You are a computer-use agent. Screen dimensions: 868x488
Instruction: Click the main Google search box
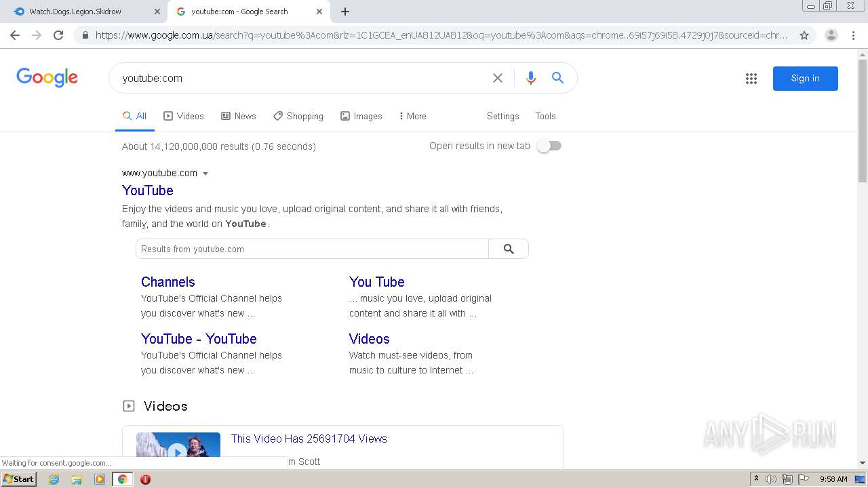click(x=302, y=78)
